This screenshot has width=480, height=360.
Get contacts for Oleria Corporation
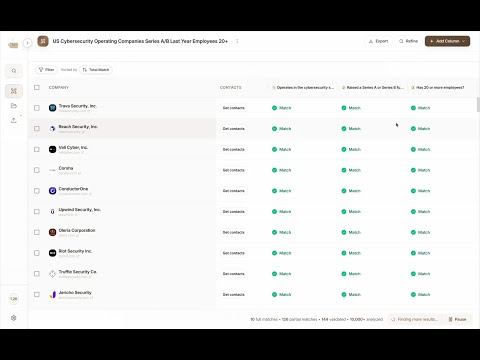click(233, 232)
